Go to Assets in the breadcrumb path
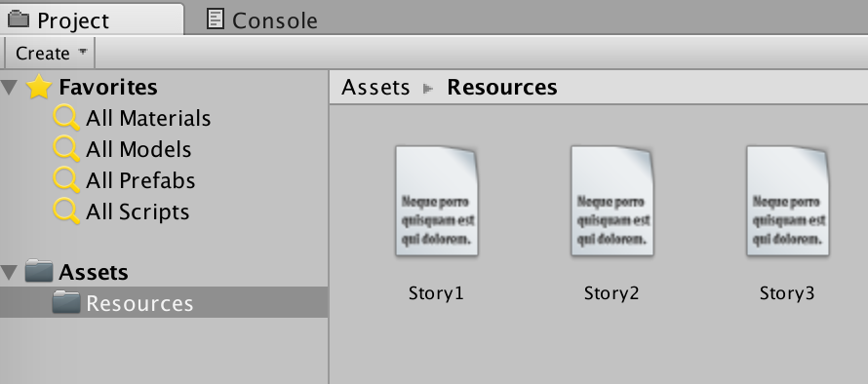Viewport: 868px width, 384px height. [x=375, y=88]
